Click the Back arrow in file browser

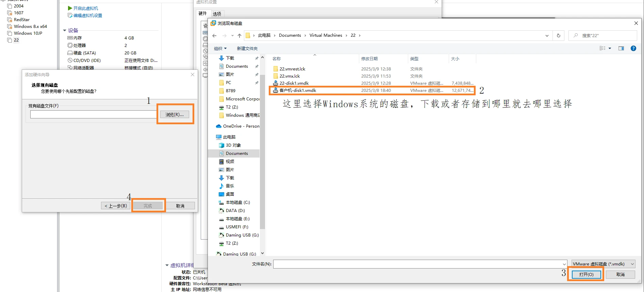pyautogui.click(x=214, y=36)
